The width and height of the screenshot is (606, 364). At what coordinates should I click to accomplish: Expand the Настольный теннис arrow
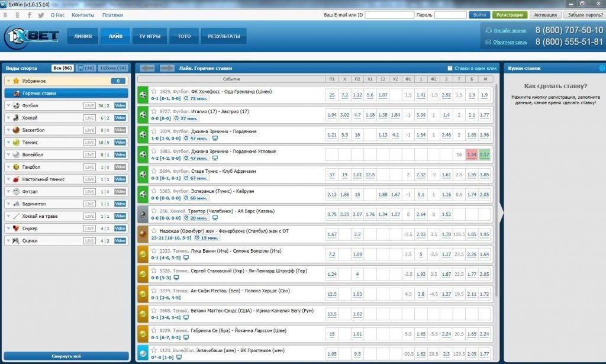tap(8, 179)
